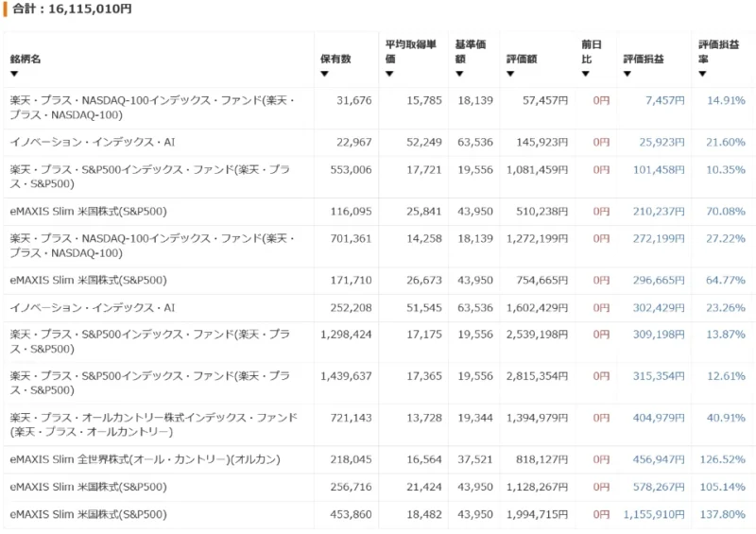Click the 評価額 value 2,815,354円
This screenshot has height=534, width=756.
tap(537, 376)
